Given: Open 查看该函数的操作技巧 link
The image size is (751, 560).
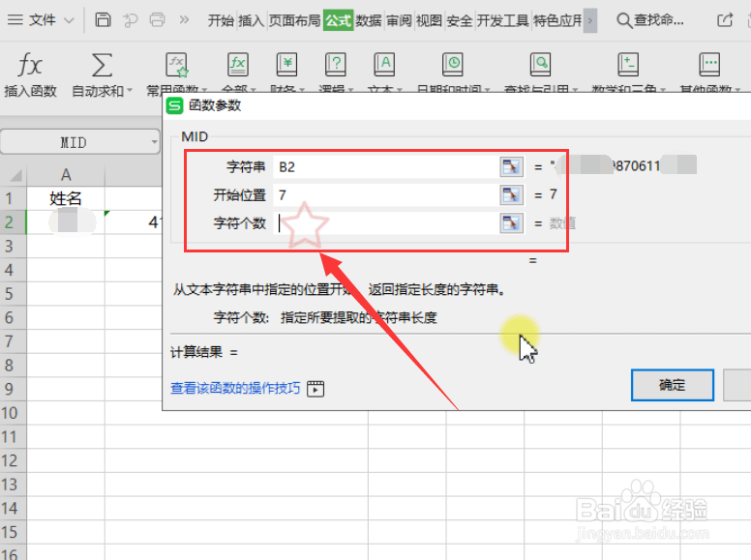Looking at the screenshot, I should click(235, 388).
